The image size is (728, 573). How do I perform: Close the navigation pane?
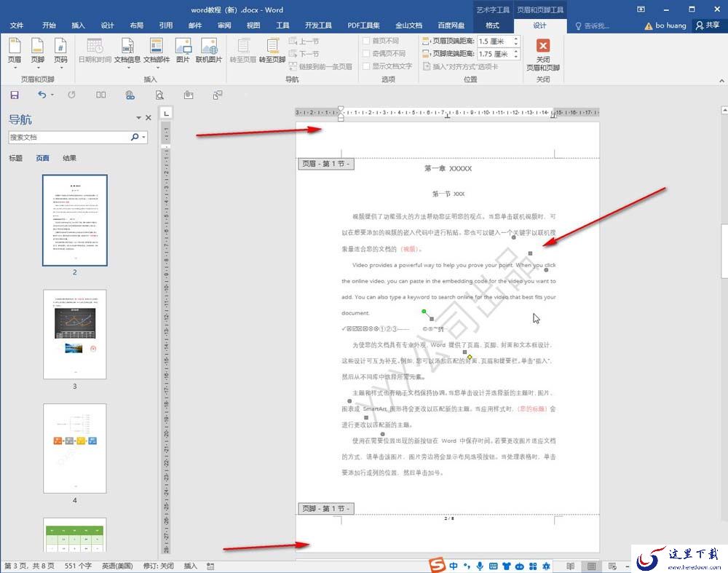149,118
